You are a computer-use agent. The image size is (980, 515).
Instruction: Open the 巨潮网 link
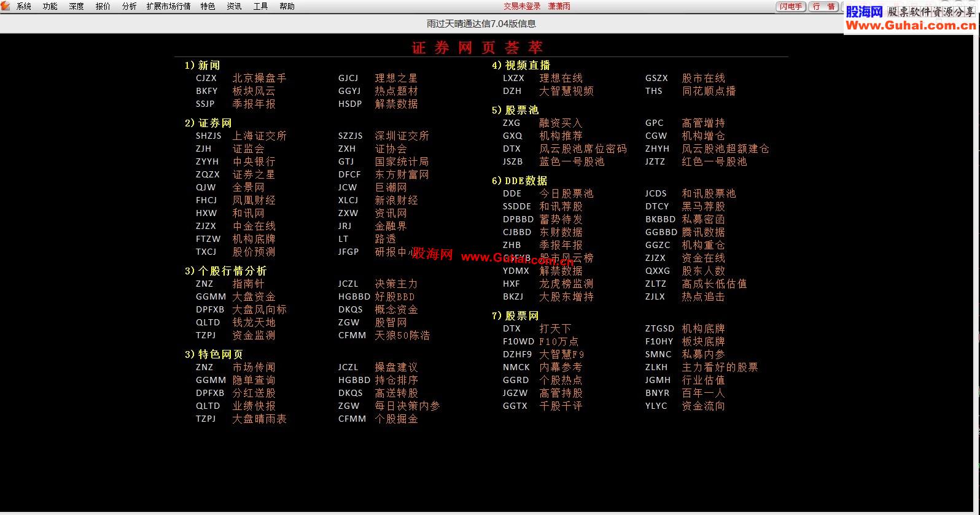click(x=391, y=187)
